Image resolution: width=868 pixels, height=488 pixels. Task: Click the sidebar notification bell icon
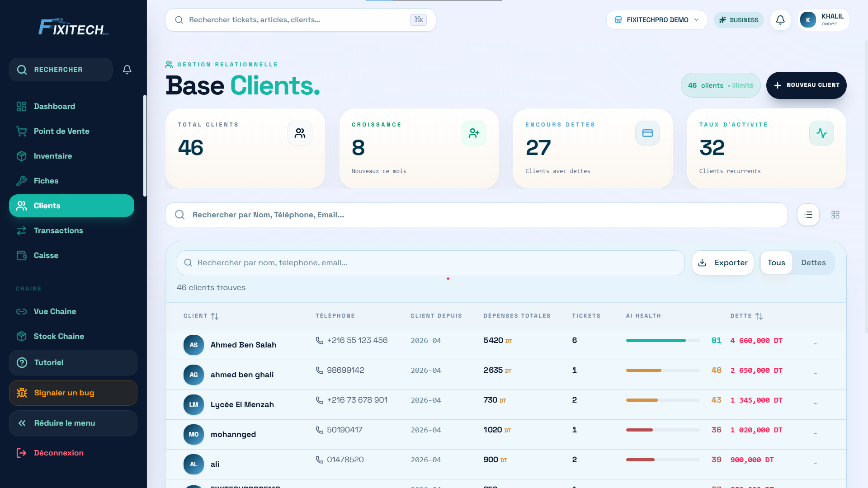[x=127, y=70]
